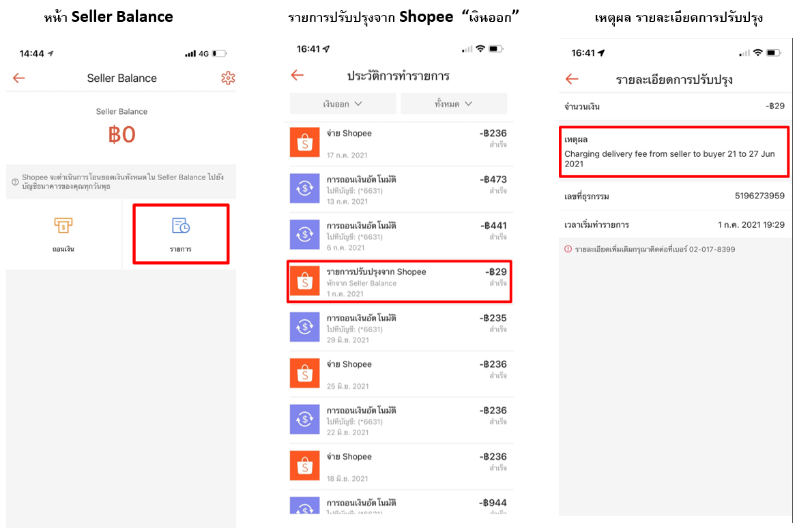
Task: Tap the back arrow on รายละเอียดการปรับปรุง screen
Action: 572,78
